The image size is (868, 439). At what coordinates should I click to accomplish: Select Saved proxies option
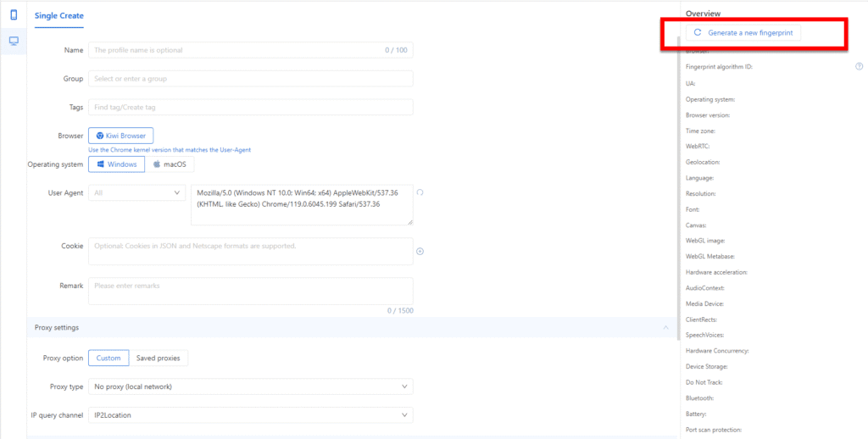pyautogui.click(x=159, y=358)
